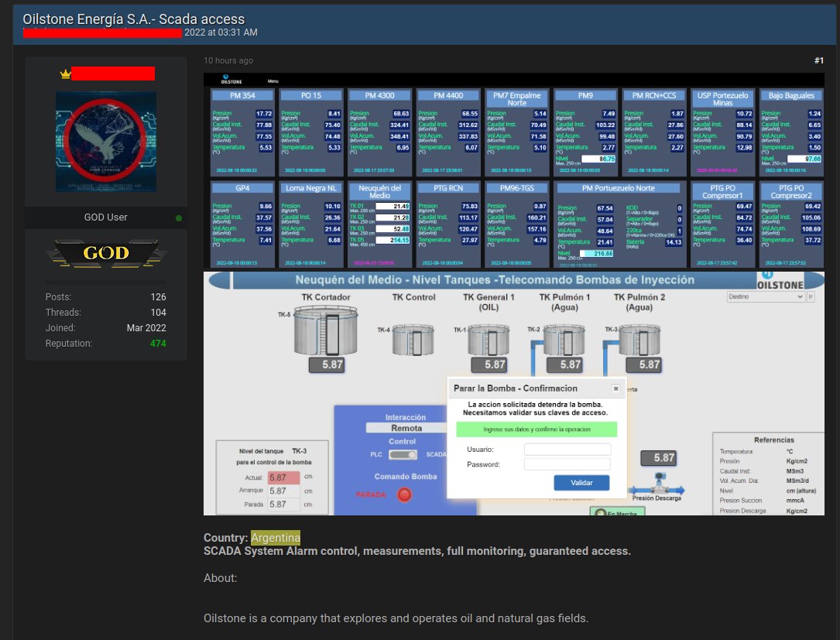Open the PTG PO Compresor2 panel header
840x640 pixels.
790,191
